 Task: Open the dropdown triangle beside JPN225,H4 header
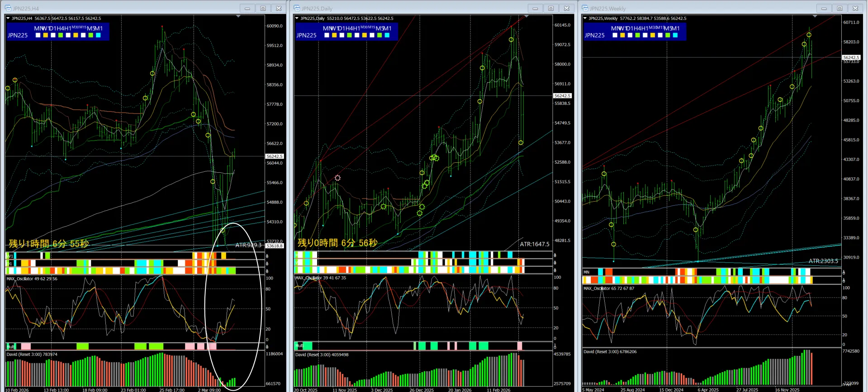point(8,19)
